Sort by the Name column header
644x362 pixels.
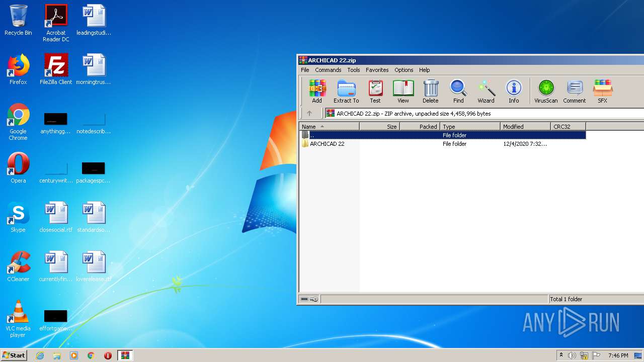(329, 127)
